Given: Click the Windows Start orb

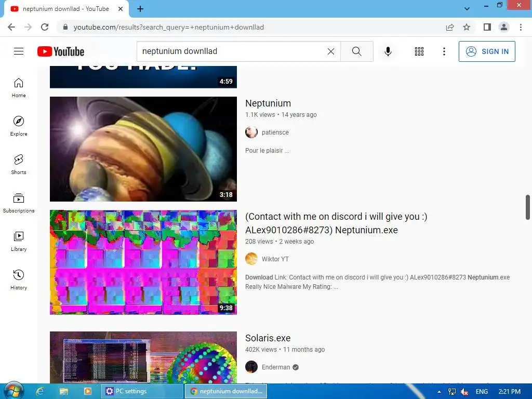Looking at the screenshot, I should [13, 391].
